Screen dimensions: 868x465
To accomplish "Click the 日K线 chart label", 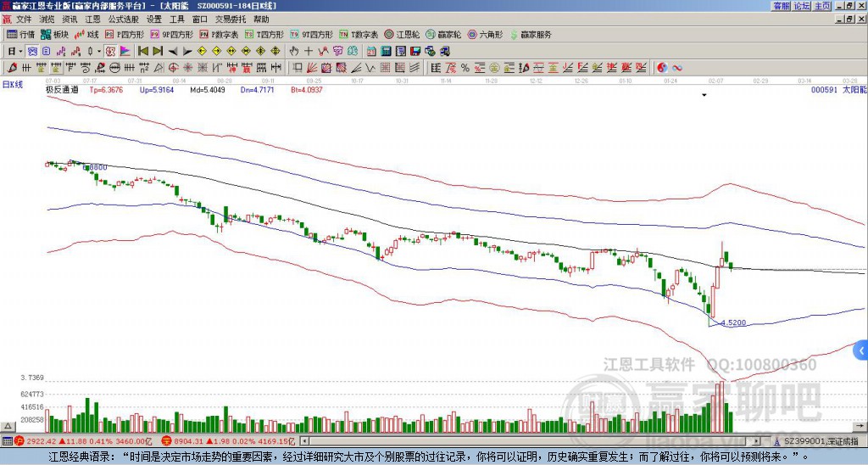I will pyautogui.click(x=13, y=85).
